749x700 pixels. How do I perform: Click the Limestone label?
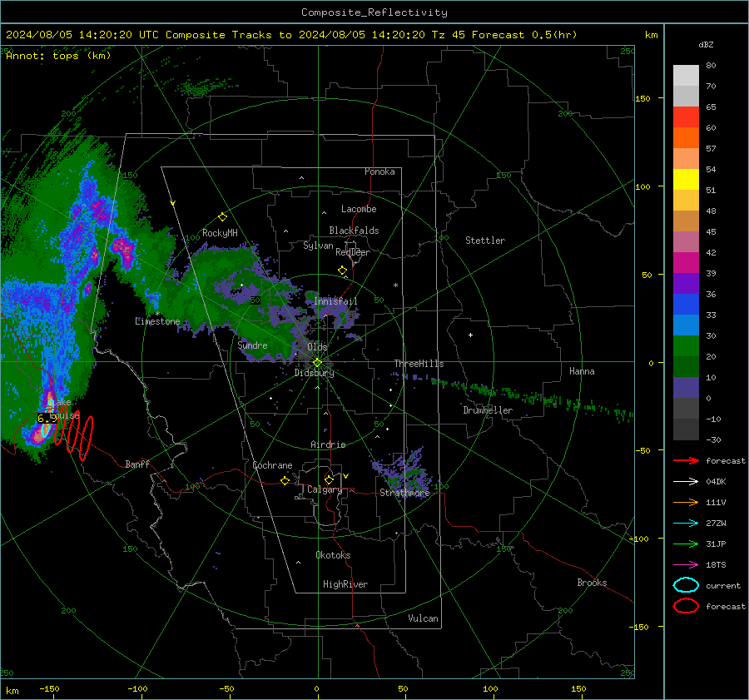[157, 321]
